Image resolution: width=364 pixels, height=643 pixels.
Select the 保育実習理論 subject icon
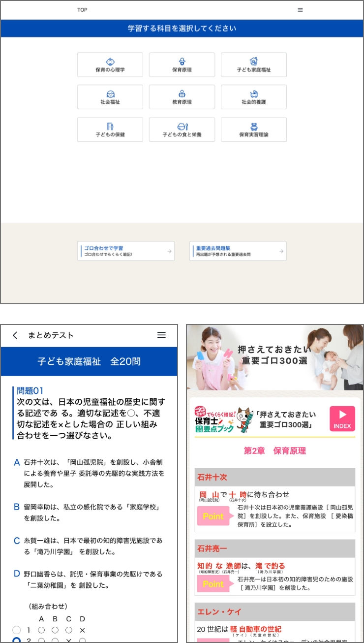click(x=254, y=127)
